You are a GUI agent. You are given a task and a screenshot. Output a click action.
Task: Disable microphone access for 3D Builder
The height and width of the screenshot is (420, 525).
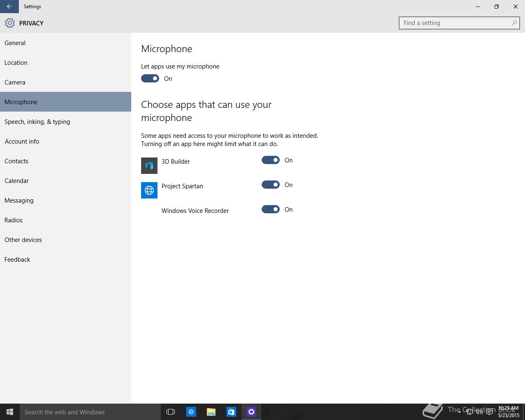[x=271, y=160]
